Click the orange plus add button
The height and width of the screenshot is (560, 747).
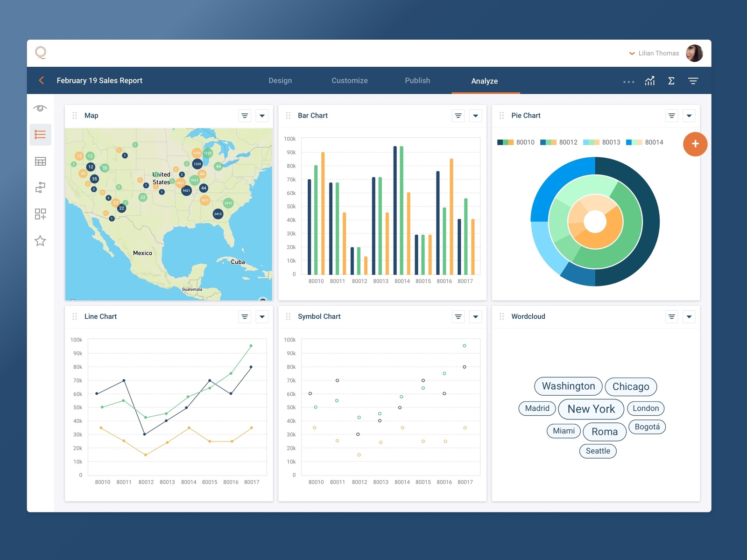coord(695,144)
